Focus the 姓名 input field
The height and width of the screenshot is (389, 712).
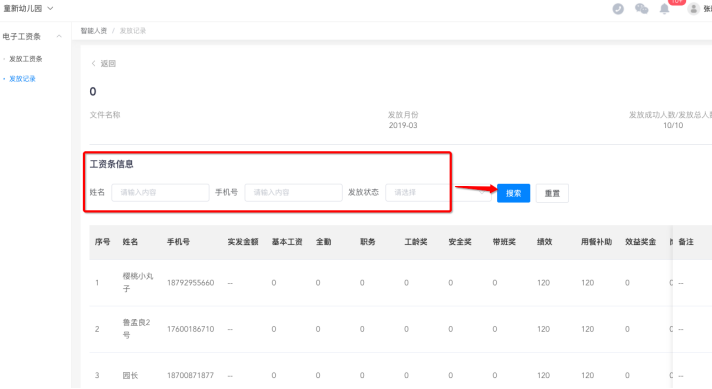160,192
